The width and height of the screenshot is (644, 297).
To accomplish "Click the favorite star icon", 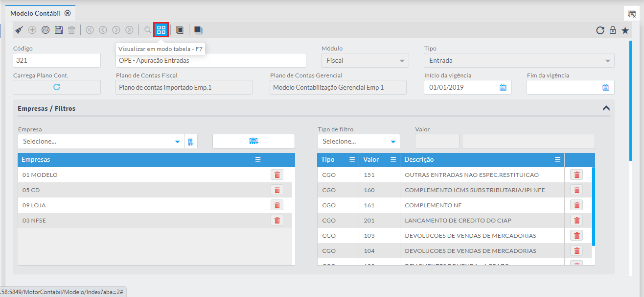I will 625,30.
